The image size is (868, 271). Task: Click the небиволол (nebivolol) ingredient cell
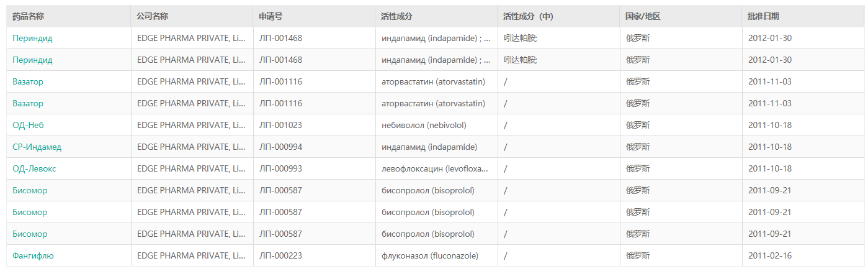coord(424,125)
